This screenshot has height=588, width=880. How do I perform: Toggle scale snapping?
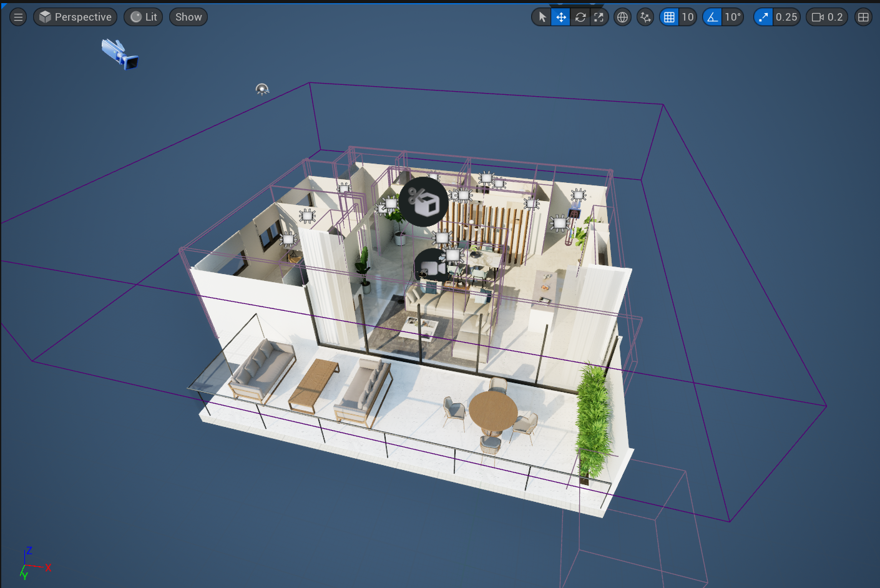[763, 17]
